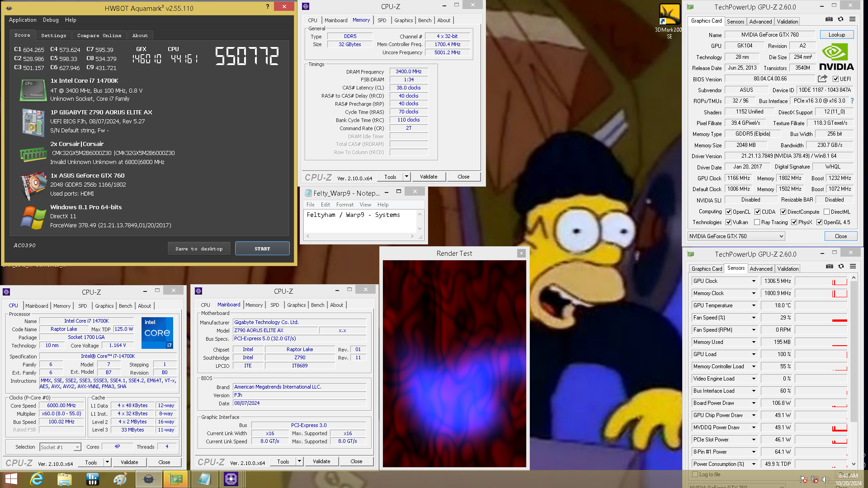Open Paint from the taskbar
Image resolution: width=868 pixels, height=488 pixels.
120,479
